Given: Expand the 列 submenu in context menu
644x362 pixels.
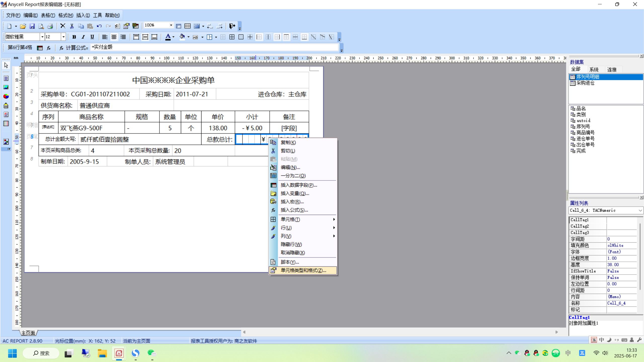Looking at the screenshot, I should pyautogui.click(x=303, y=236).
